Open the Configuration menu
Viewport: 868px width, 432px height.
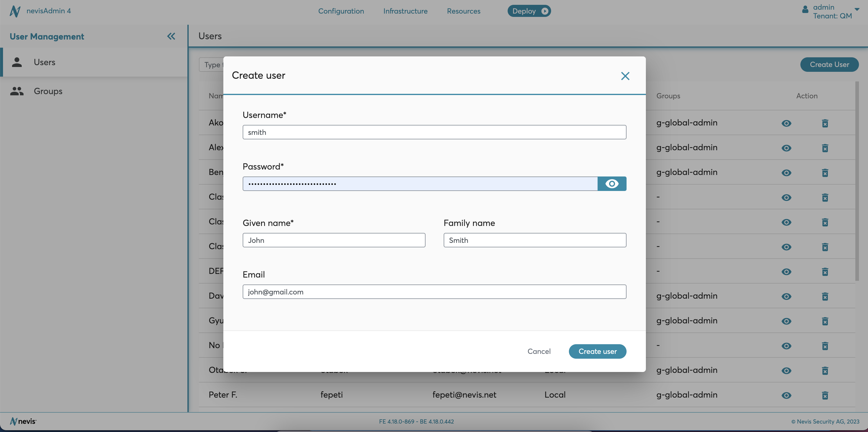(x=341, y=11)
